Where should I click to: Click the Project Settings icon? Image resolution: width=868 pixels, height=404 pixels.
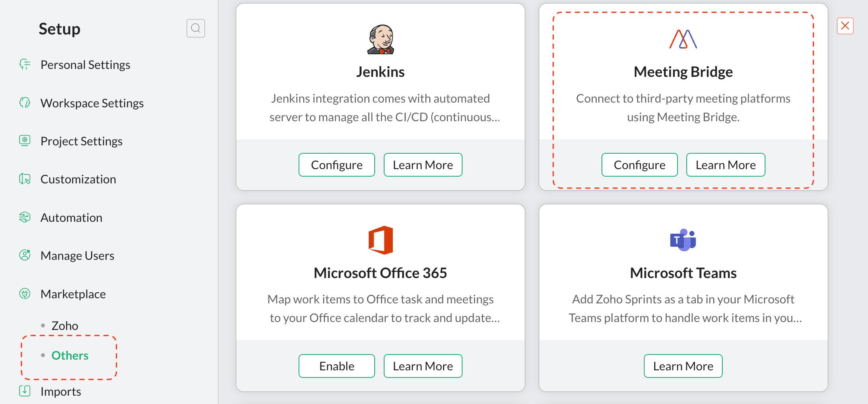click(x=25, y=141)
